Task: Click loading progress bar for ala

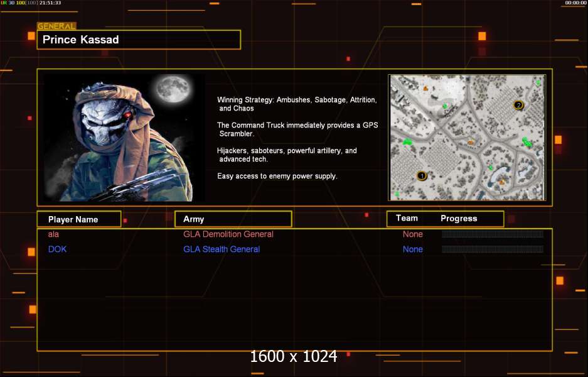Action: [x=493, y=234]
